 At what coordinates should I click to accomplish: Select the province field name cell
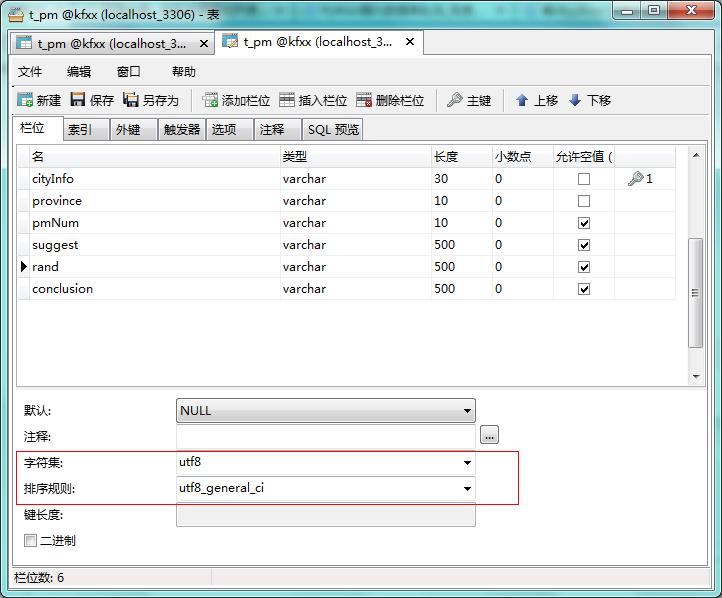click(x=155, y=201)
